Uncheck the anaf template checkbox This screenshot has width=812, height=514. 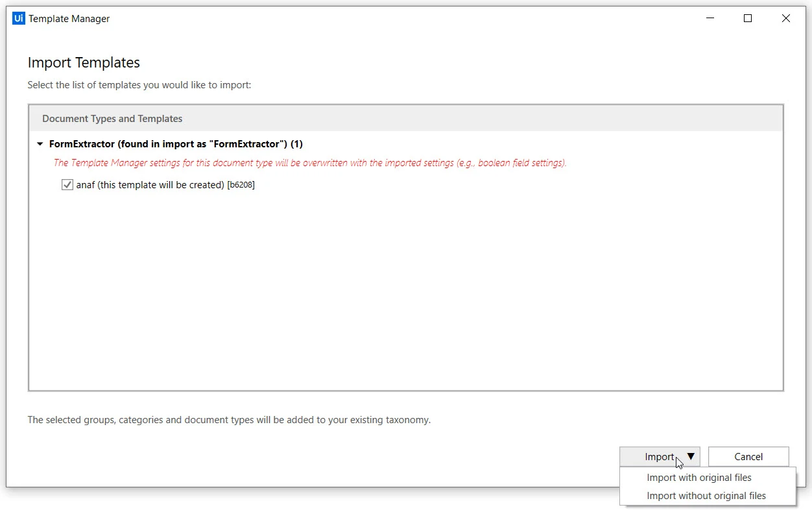(x=67, y=185)
